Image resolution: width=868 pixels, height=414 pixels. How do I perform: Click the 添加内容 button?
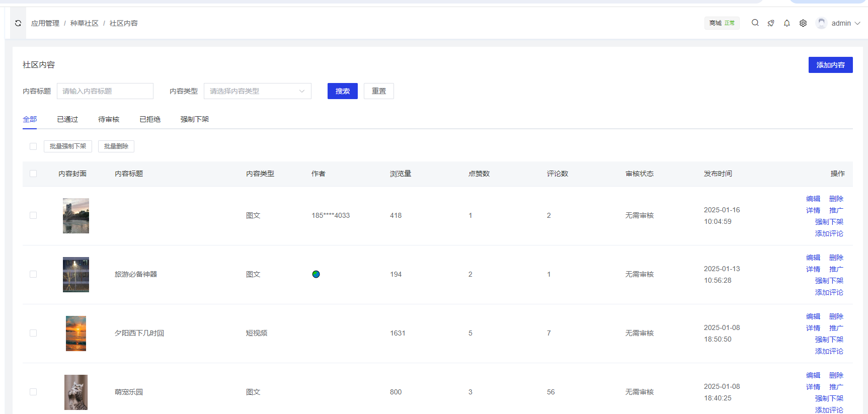(830, 65)
